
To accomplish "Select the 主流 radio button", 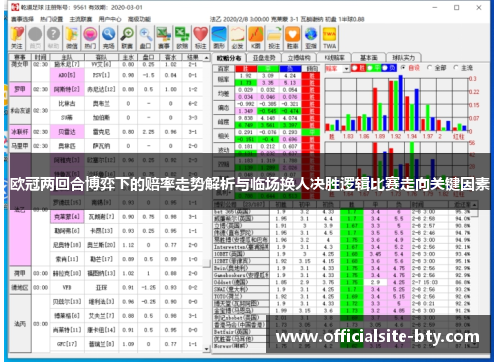I will [463, 68].
